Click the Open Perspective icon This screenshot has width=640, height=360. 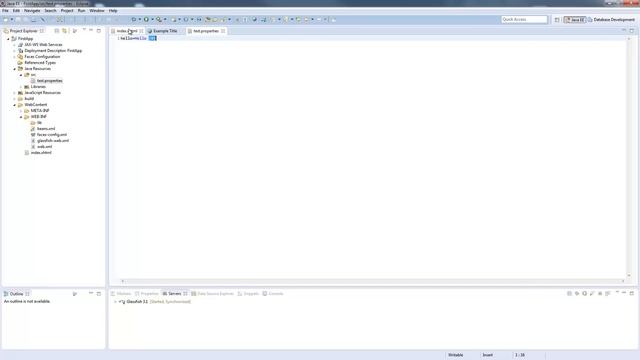557,19
